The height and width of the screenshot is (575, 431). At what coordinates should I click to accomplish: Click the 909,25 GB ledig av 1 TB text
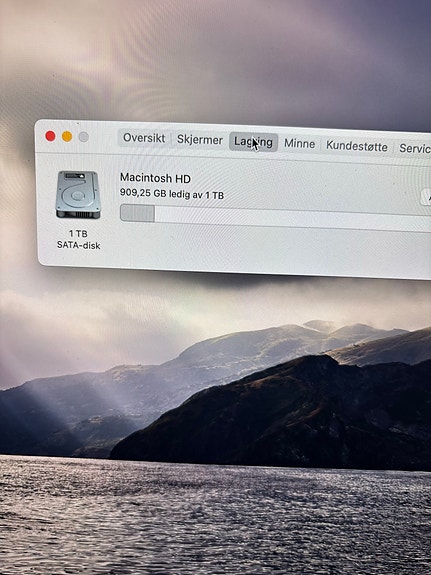(172, 194)
